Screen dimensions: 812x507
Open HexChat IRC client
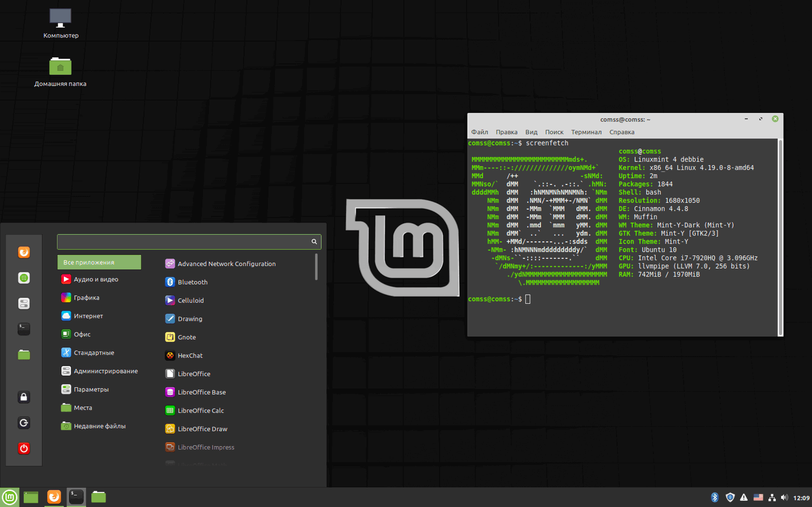pyautogui.click(x=189, y=355)
